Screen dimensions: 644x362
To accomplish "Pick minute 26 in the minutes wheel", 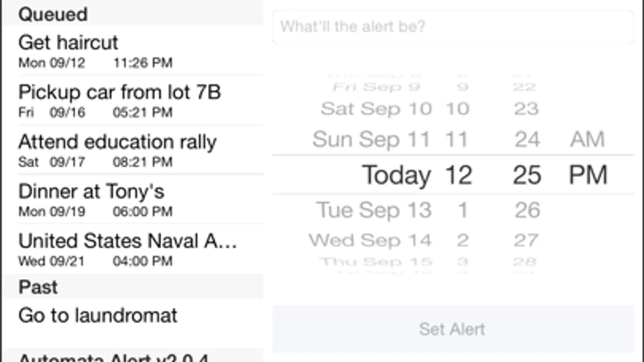I will (x=527, y=210).
